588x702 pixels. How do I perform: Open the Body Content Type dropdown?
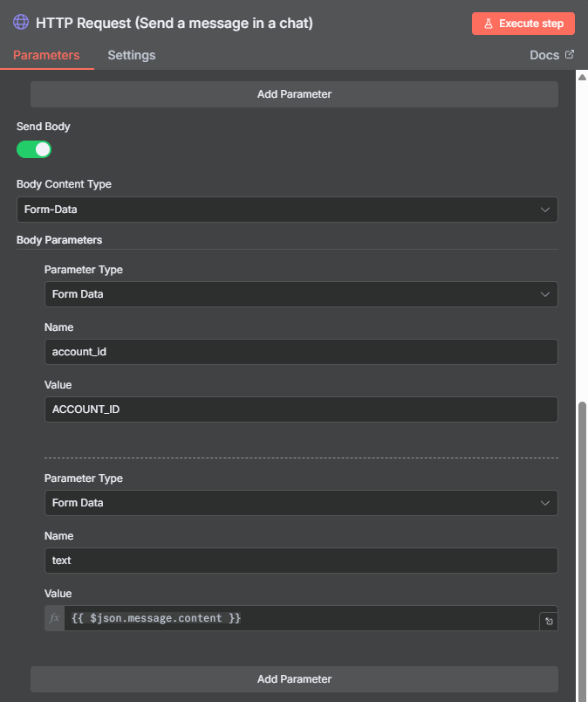(x=287, y=210)
